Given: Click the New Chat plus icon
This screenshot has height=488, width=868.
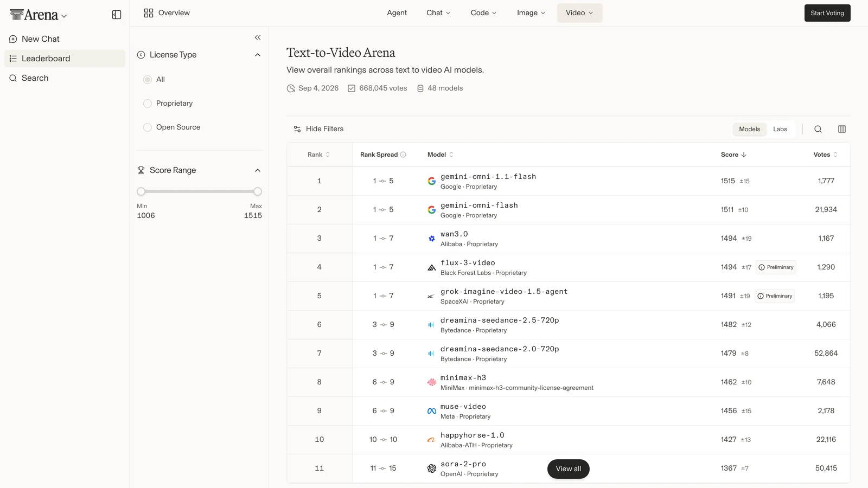Looking at the screenshot, I should pos(13,39).
